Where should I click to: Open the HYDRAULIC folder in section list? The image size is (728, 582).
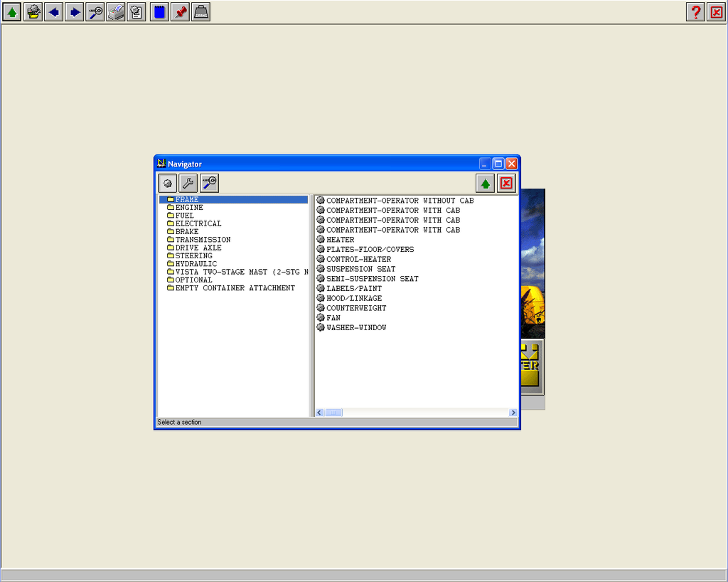[x=196, y=264]
